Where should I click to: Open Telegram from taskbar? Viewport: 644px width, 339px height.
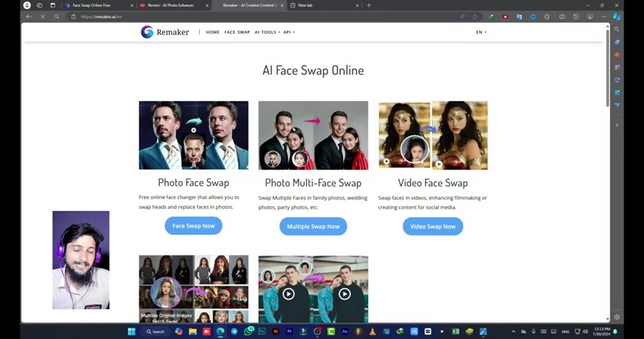[x=234, y=331]
